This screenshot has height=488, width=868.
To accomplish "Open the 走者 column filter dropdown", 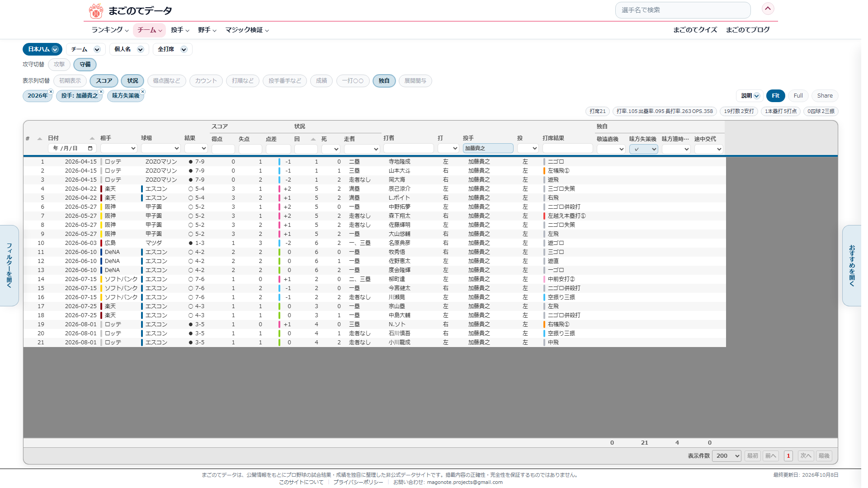I will tap(362, 149).
